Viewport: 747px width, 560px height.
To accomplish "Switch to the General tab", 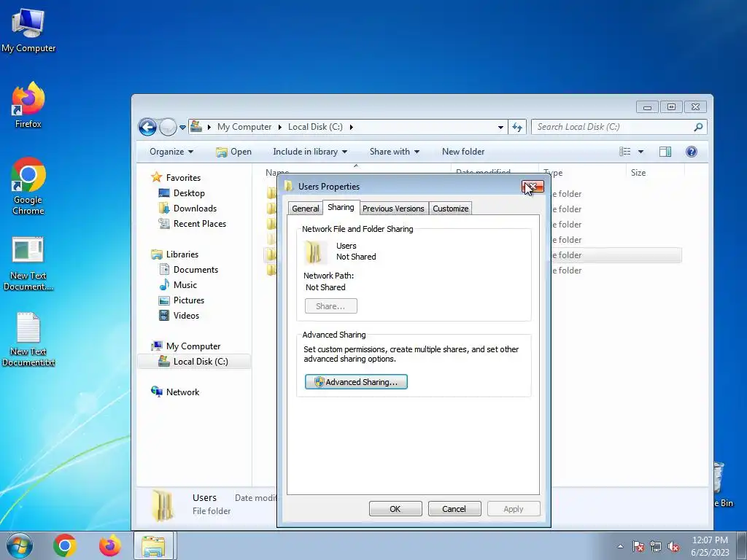I will click(x=306, y=209).
